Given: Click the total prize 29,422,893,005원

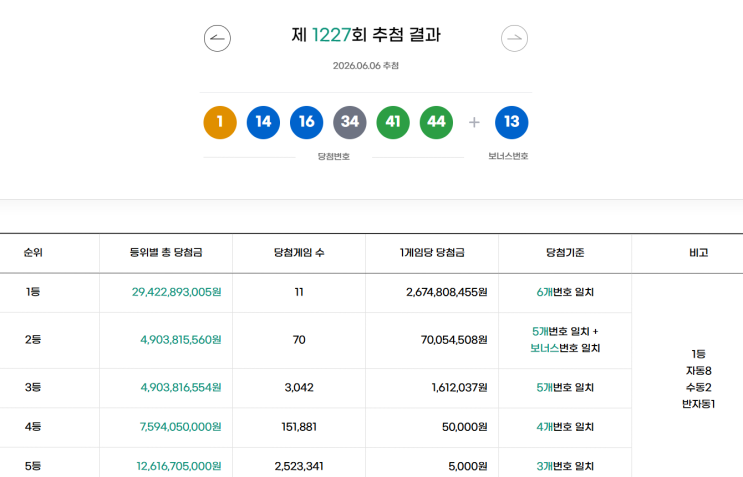Looking at the screenshot, I should [176, 292].
